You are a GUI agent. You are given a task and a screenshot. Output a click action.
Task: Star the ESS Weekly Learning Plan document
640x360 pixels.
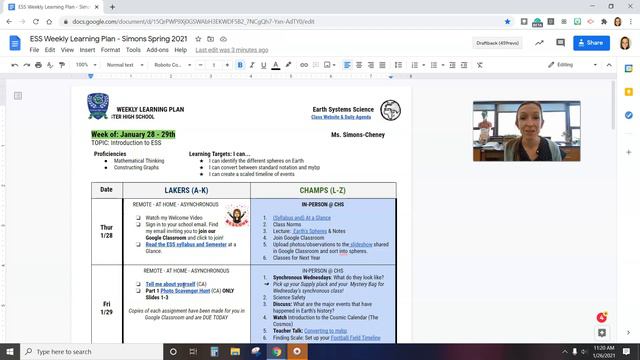(x=198, y=39)
